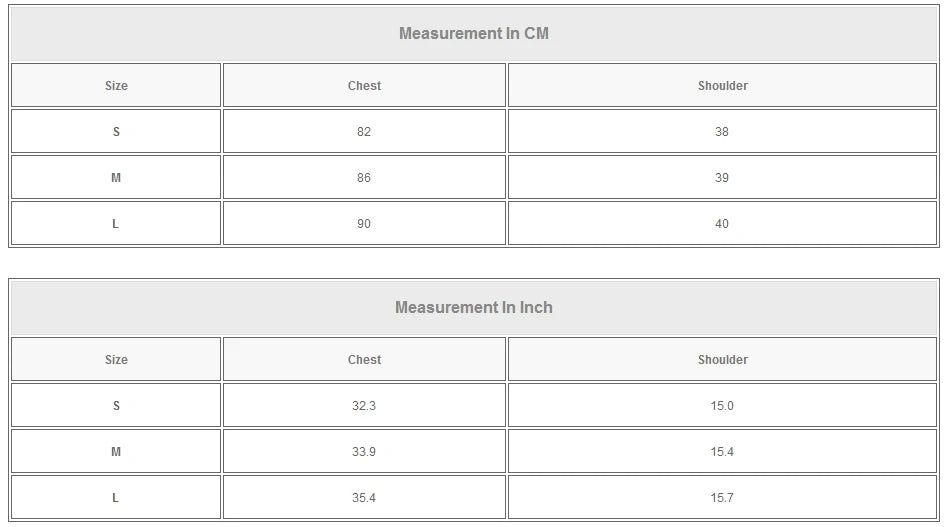949x527 pixels.
Task: Click size L row label in Inch table
Action: 116,498
